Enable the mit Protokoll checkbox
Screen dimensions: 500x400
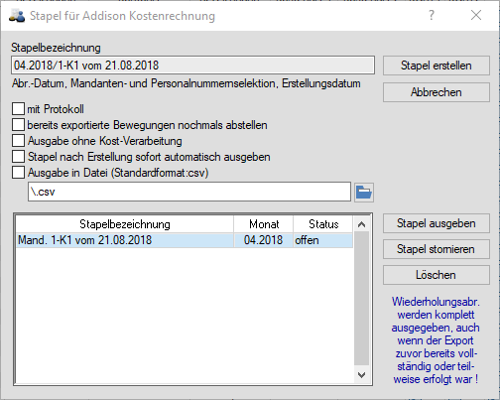coord(18,109)
